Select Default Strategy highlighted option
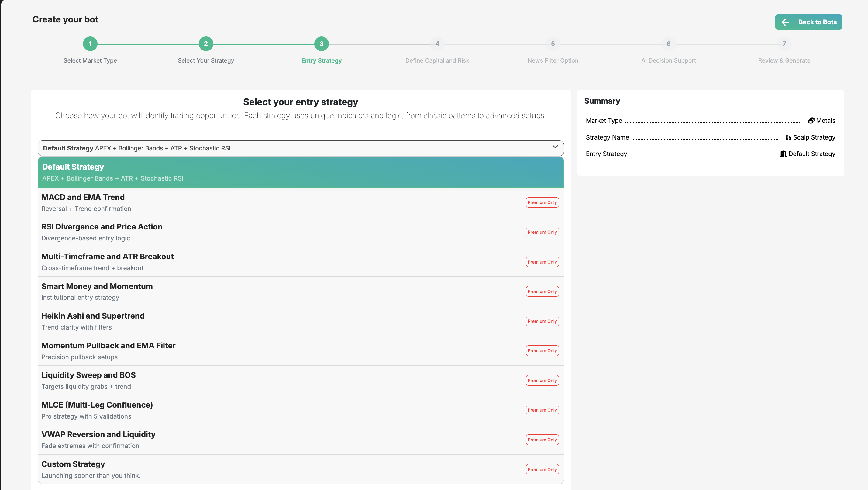Image resolution: width=868 pixels, height=490 pixels. (301, 172)
